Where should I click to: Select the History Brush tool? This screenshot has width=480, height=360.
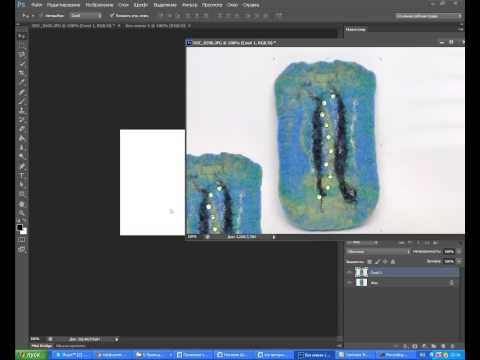click(22, 120)
